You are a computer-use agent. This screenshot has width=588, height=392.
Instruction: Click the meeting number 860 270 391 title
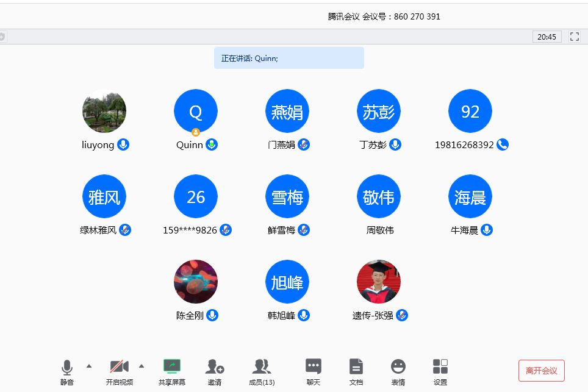click(384, 16)
